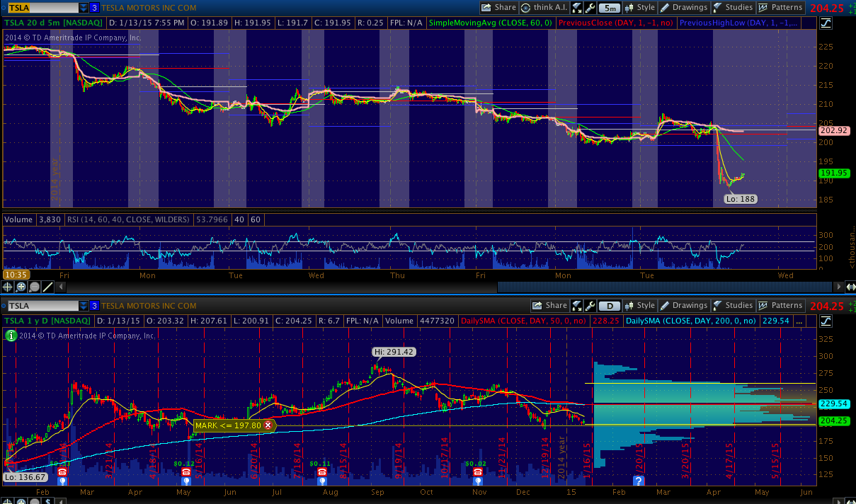
Task: Open the symbol dropdown arrow in lower chart
Action: click(x=84, y=306)
